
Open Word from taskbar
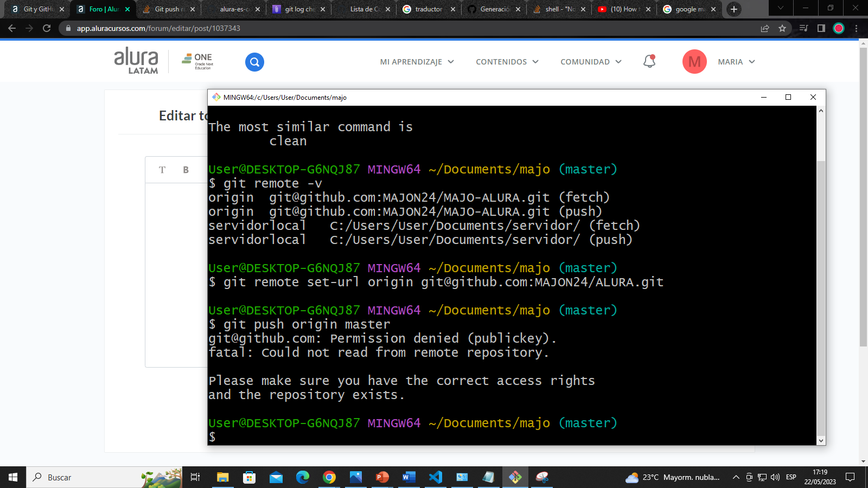tap(409, 477)
